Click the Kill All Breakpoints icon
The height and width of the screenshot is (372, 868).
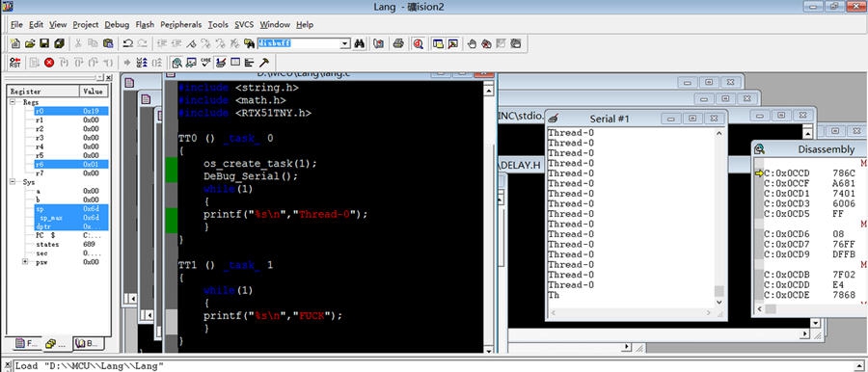486,43
